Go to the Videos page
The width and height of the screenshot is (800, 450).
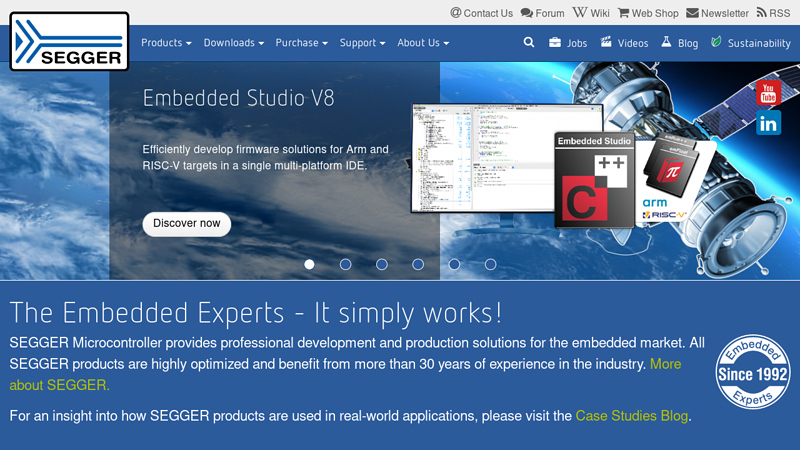pyautogui.click(x=624, y=43)
